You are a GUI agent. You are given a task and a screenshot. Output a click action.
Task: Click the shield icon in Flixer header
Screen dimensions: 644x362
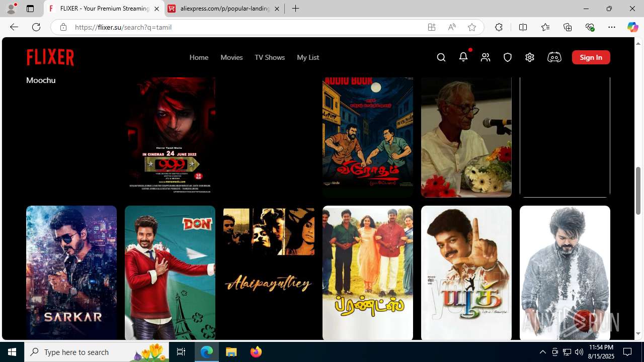tap(508, 57)
